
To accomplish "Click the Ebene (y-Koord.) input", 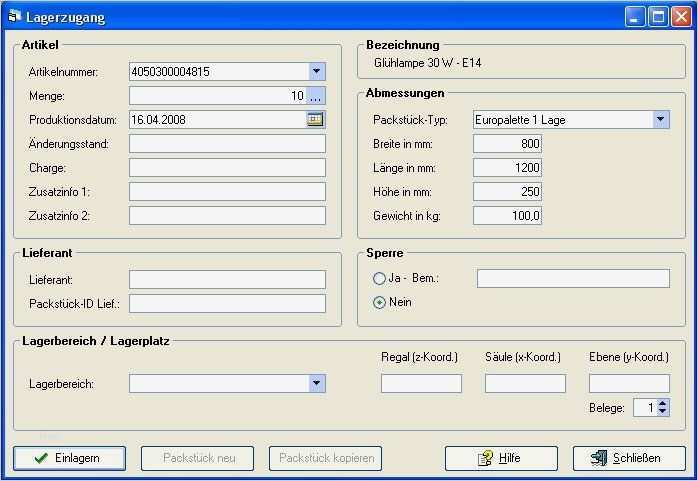I will tap(629, 383).
